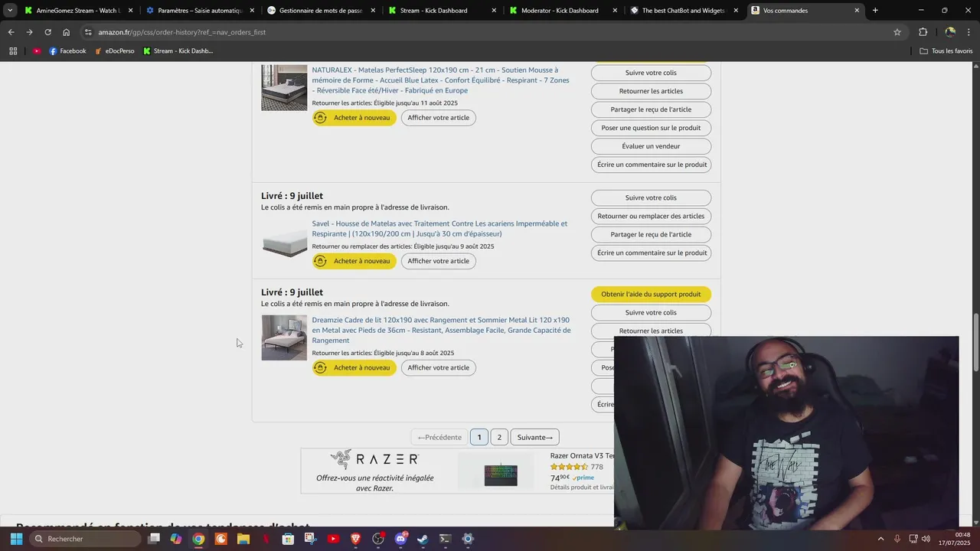
Task: Reload the Amazon orders page
Action: [x=47, y=32]
